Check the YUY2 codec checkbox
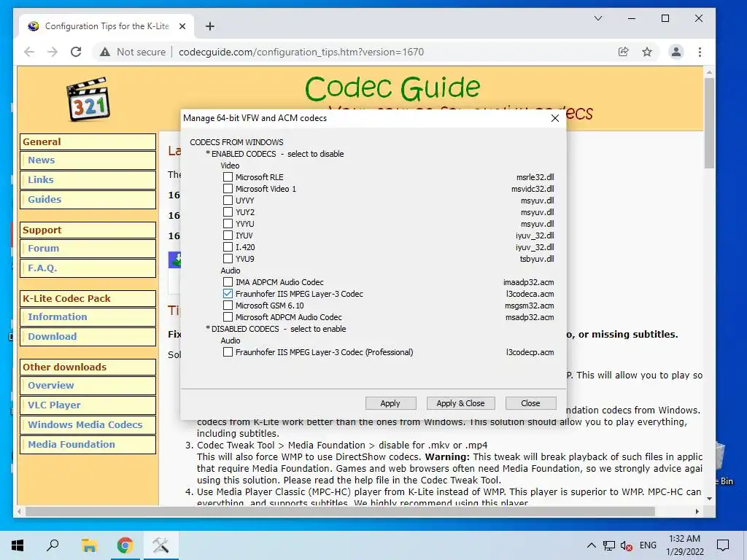Viewport: 747px width, 560px height. point(228,212)
